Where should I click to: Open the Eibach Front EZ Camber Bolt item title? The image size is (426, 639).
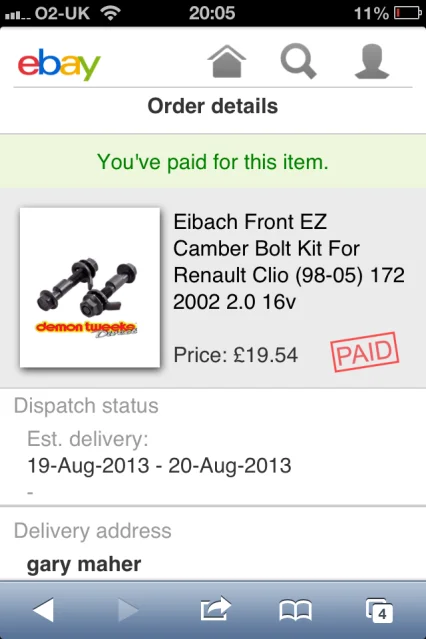[289, 262]
